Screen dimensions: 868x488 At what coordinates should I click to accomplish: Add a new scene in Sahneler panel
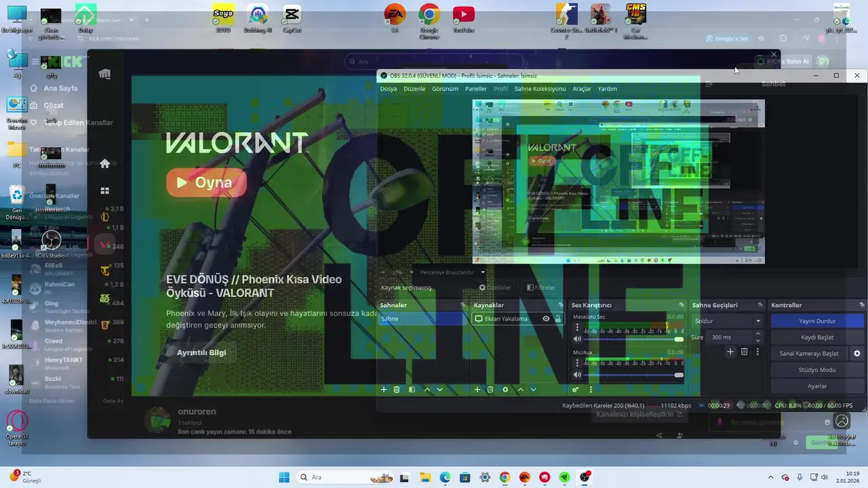tap(384, 390)
